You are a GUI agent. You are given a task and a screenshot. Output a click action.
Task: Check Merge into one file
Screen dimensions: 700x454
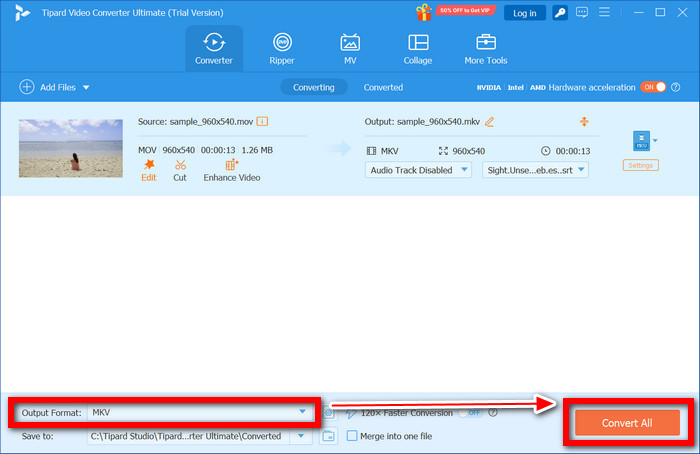(x=352, y=436)
